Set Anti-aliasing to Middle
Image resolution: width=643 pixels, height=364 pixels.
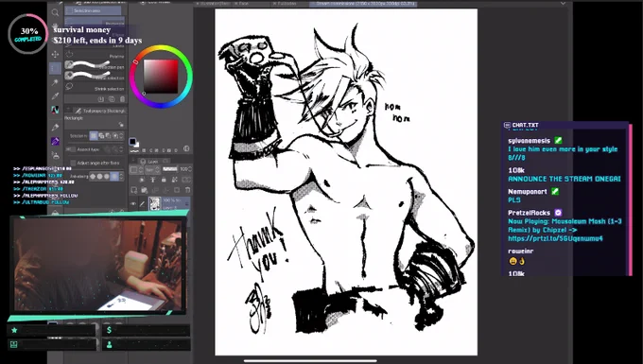(x=107, y=176)
